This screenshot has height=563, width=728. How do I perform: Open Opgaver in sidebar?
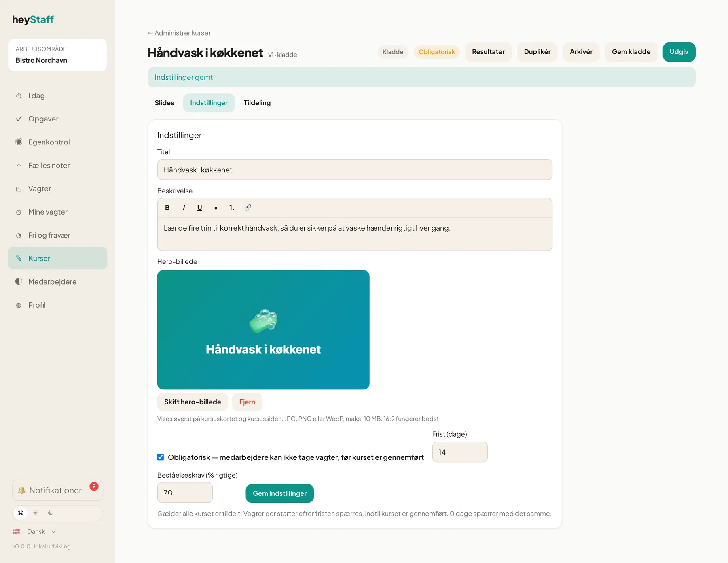57,119
